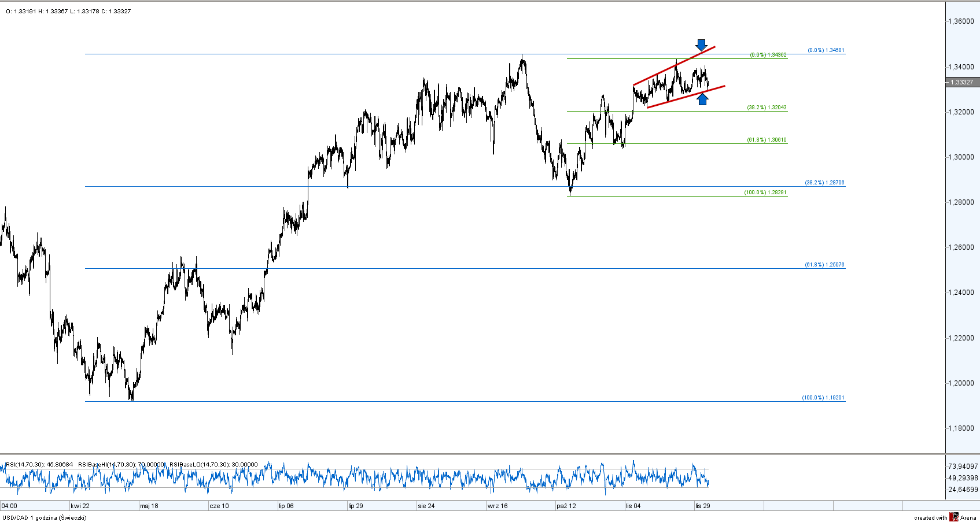Click the 'maj 18' date label
This screenshot has width=980, height=522.
pos(149,506)
